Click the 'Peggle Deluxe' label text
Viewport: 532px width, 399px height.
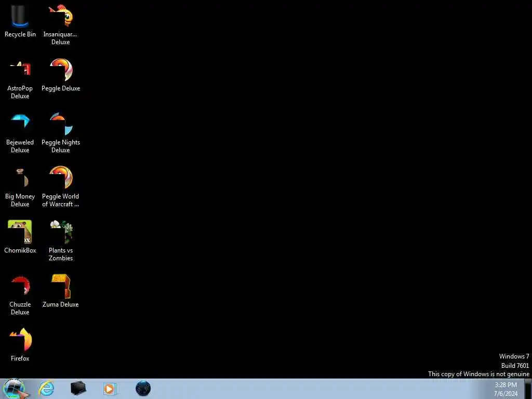61,88
